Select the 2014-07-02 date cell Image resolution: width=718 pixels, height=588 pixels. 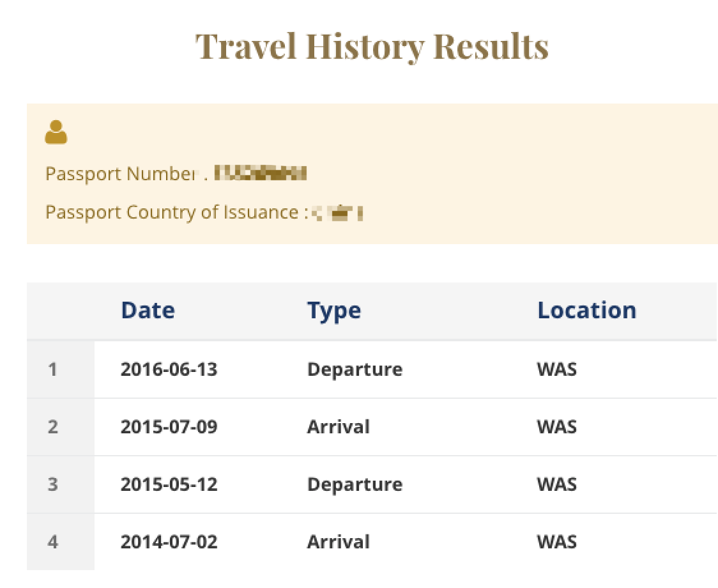tap(169, 542)
